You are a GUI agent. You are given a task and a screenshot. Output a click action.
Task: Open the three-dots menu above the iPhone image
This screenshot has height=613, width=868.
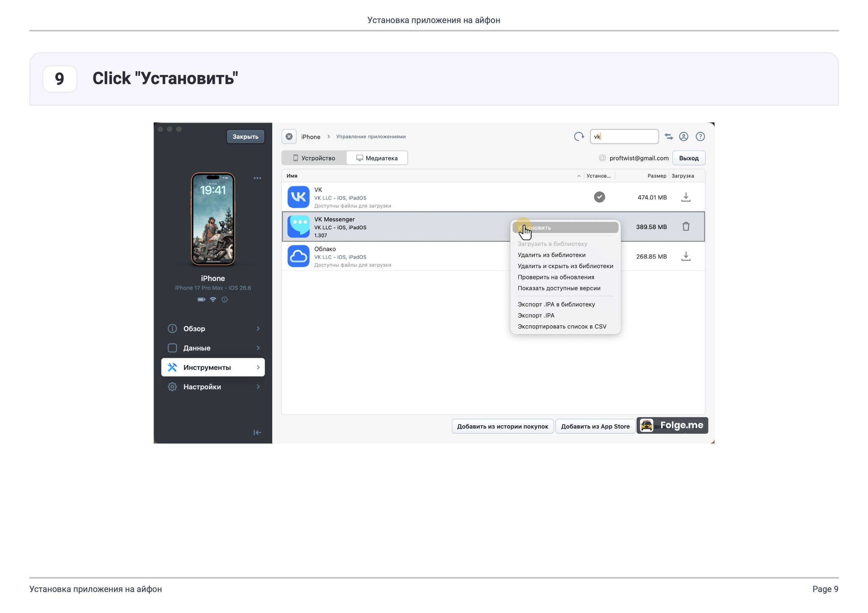click(x=257, y=178)
